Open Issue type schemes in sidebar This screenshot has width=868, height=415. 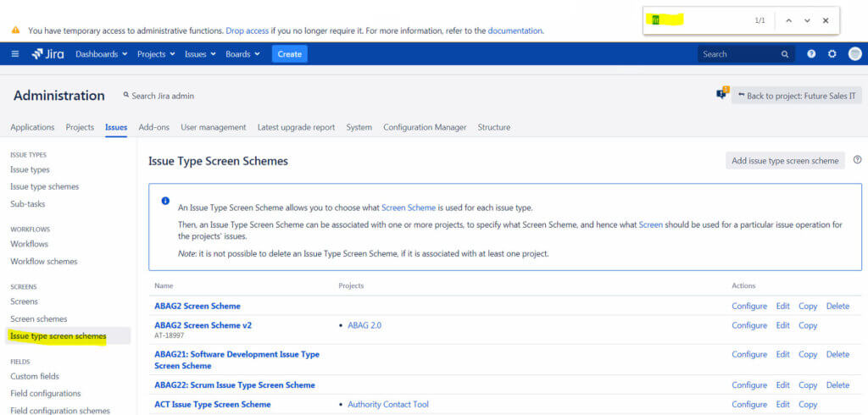point(44,187)
